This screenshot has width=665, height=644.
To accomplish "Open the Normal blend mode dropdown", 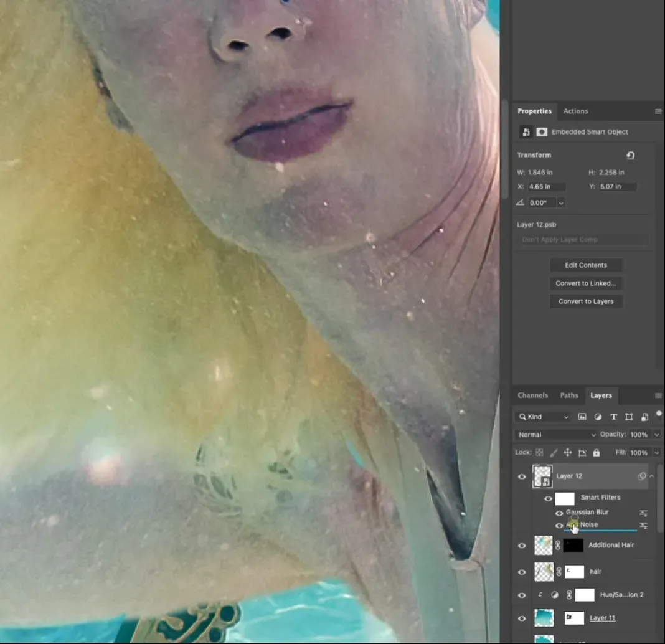I will pyautogui.click(x=555, y=435).
